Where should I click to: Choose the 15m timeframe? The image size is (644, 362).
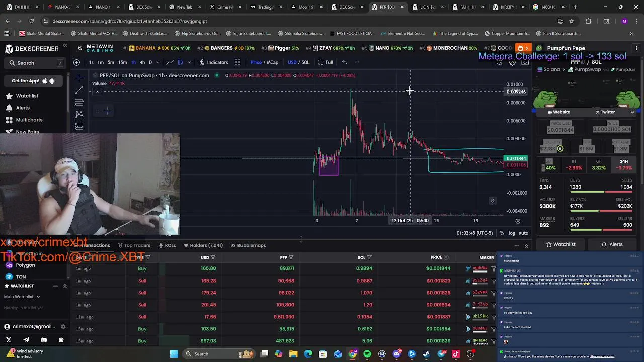(122, 62)
